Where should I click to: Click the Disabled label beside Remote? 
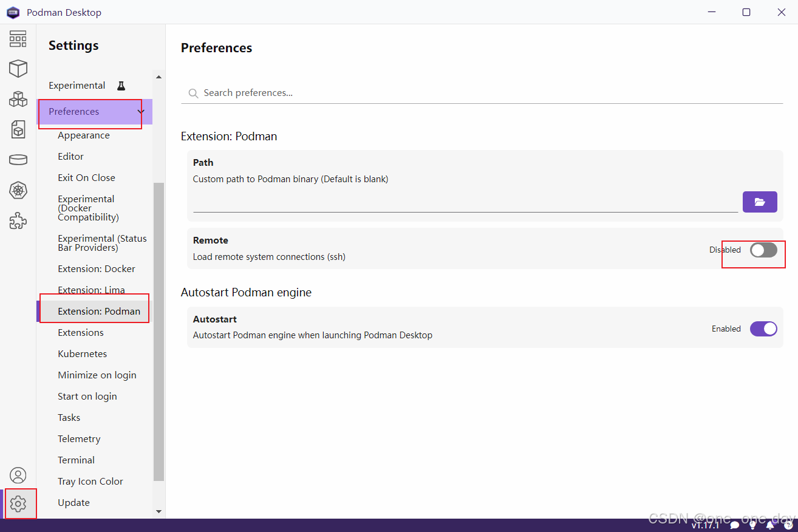pyautogui.click(x=725, y=250)
